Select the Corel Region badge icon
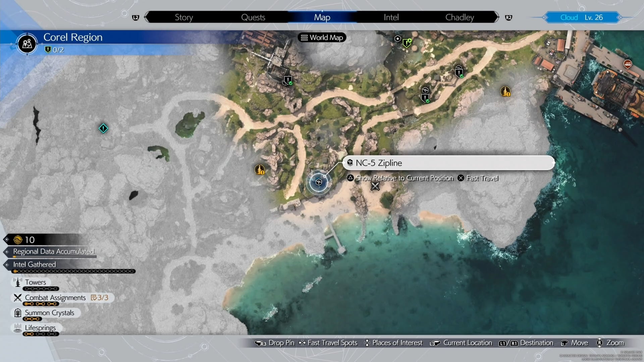The width and height of the screenshot is (644, 362). point(26,44)
